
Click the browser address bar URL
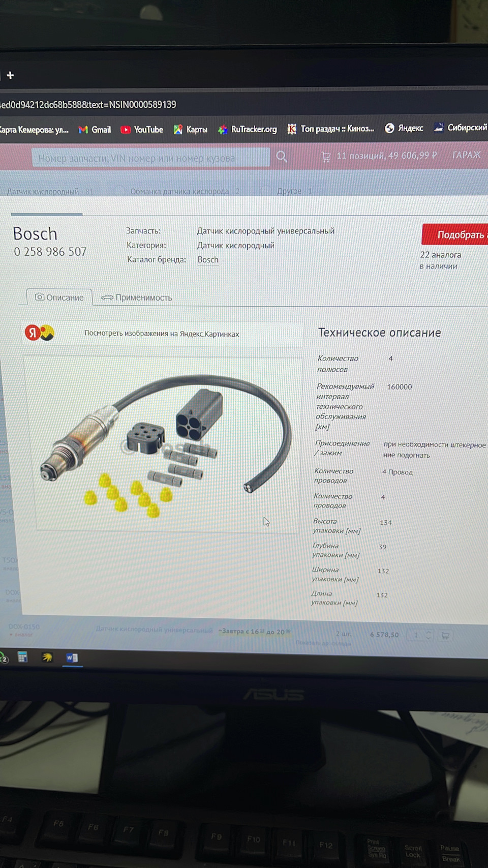(x=88, y=104)
